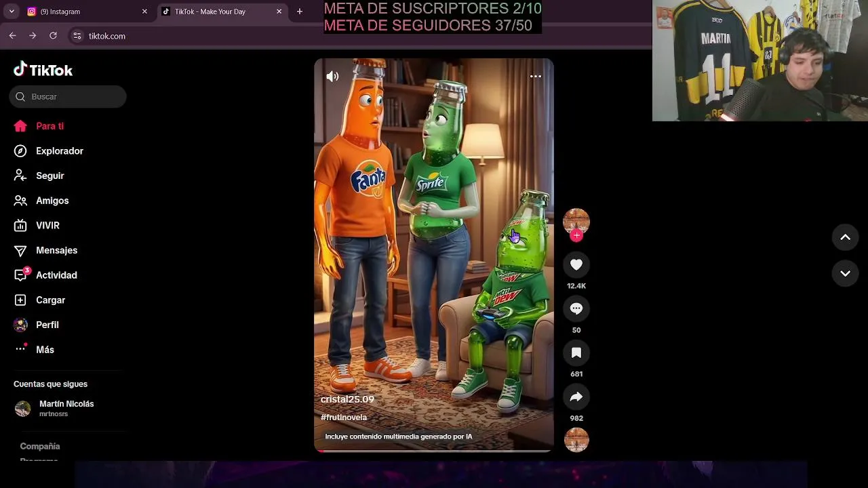
Task: View site information icon in address bar
Action: [x=77, y=36]
